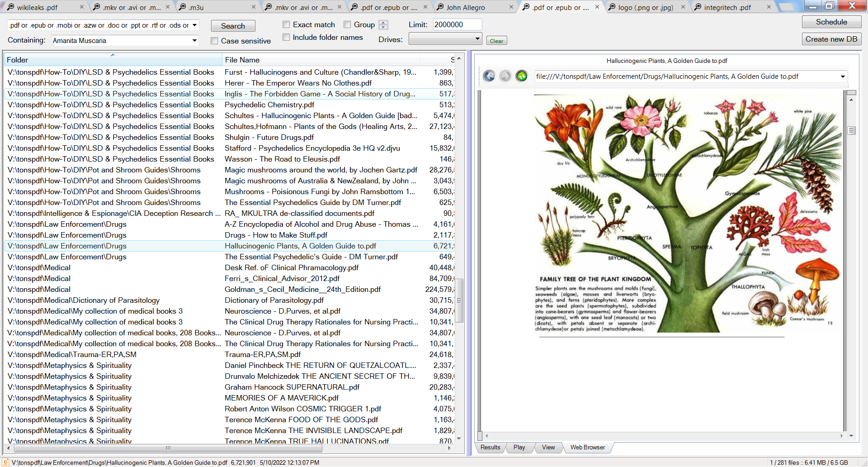
Task: Enable Include folder names option
Action: click(286, 37)
